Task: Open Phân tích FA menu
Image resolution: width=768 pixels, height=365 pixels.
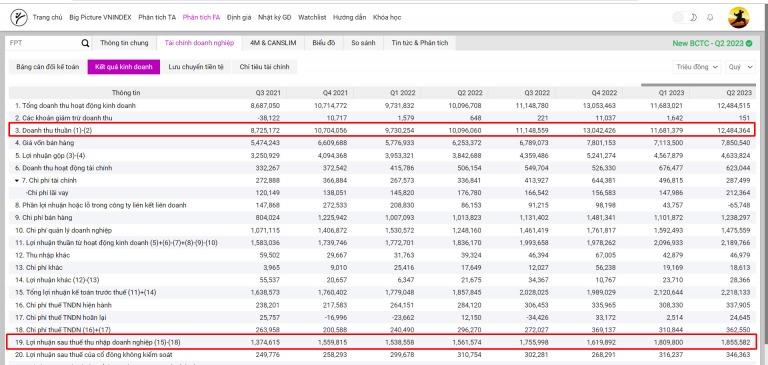Action: point(201,18)
